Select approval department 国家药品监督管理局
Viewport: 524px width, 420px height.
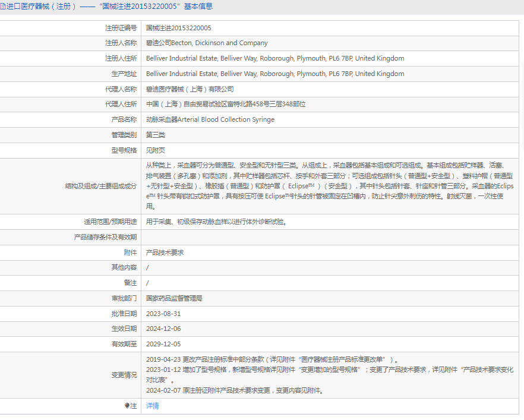[x=174, y=298]
